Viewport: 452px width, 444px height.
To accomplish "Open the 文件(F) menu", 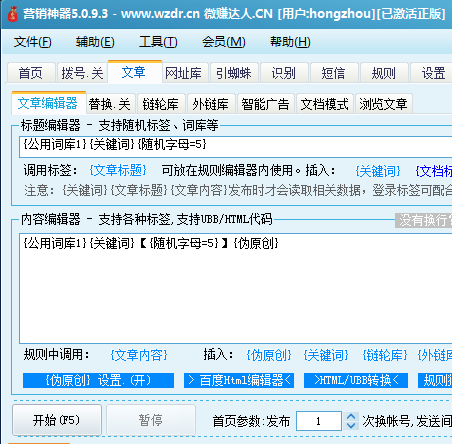I will (32, 42).
